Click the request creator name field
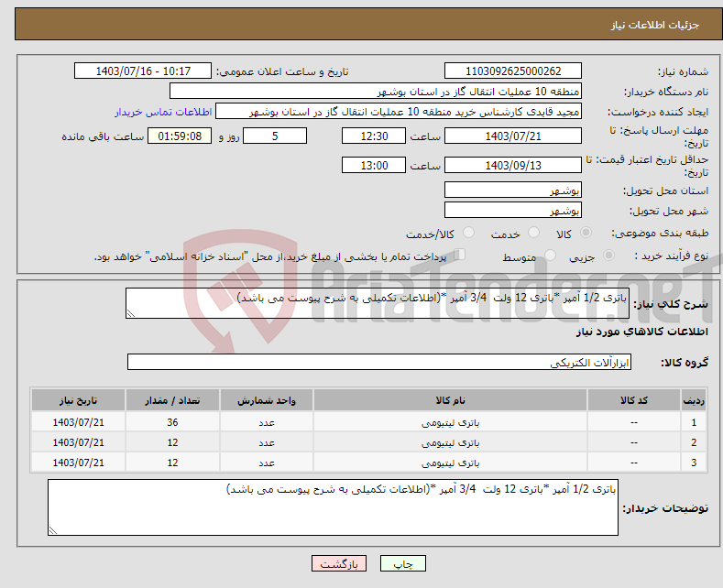Viewport: 723px width, 588px height. pos(399,112)
